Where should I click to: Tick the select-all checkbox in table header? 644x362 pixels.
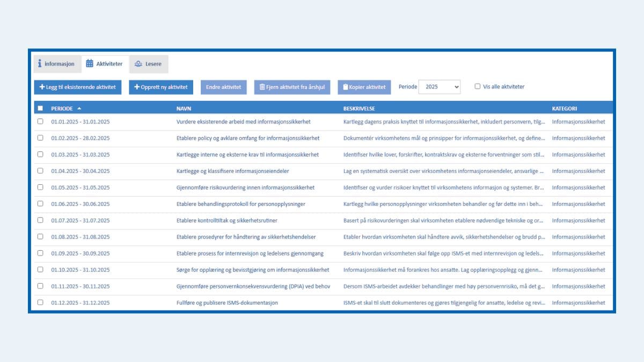coord(40,108)
